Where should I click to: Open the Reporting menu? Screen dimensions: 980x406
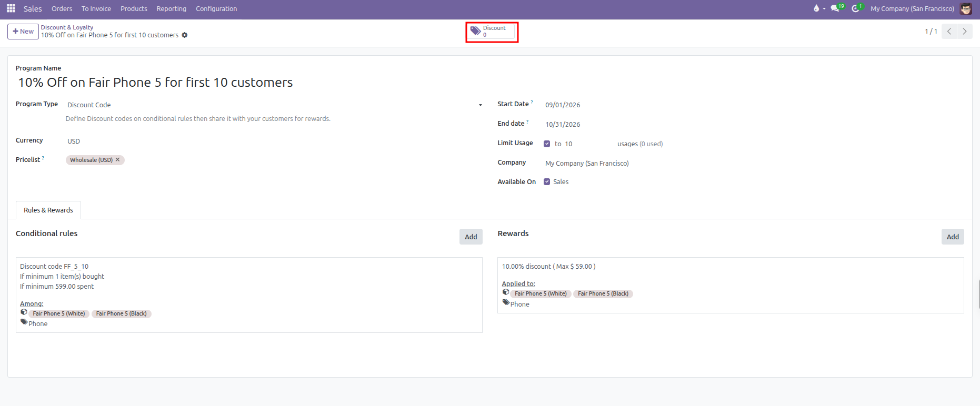click(172, 9)
